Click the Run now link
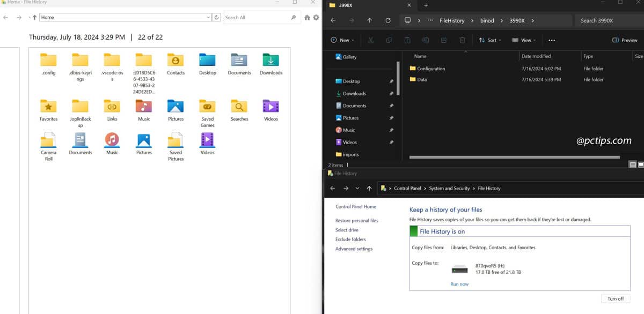Viewport: 644px width, 314px height. 459,284
